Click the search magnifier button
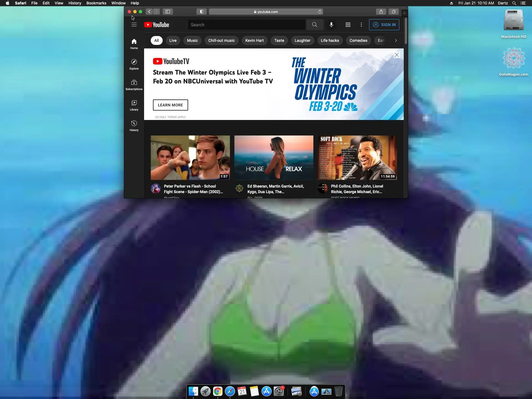Screen dimensions: 532x399 pos(314,25)
